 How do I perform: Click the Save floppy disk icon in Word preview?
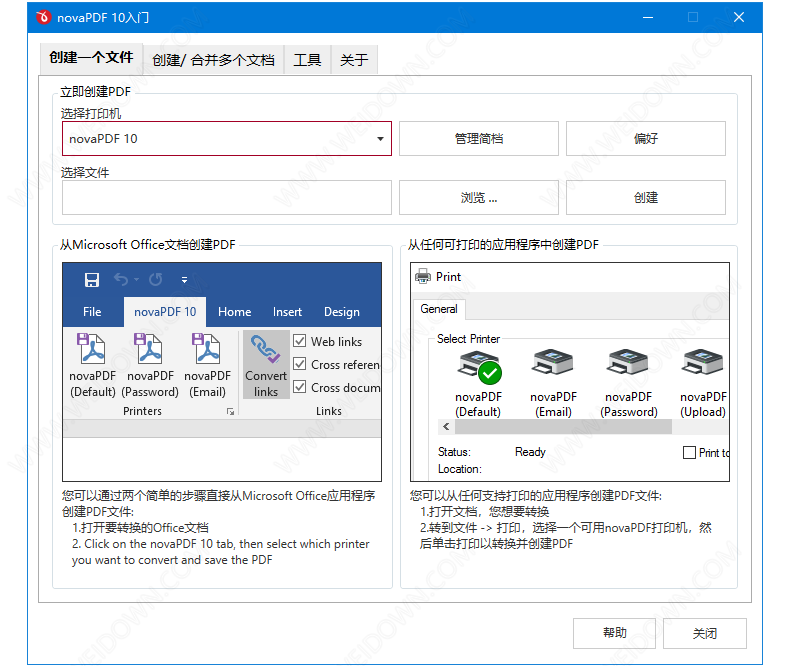(92, 280)
